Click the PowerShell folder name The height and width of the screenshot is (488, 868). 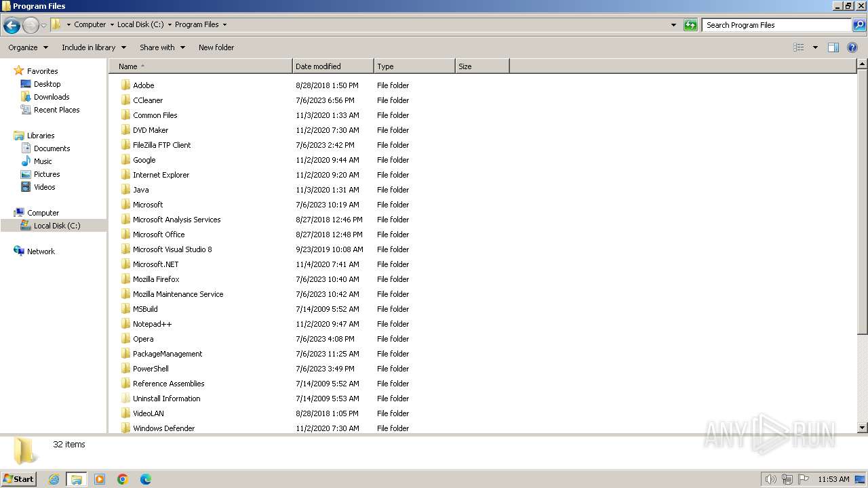151,369
